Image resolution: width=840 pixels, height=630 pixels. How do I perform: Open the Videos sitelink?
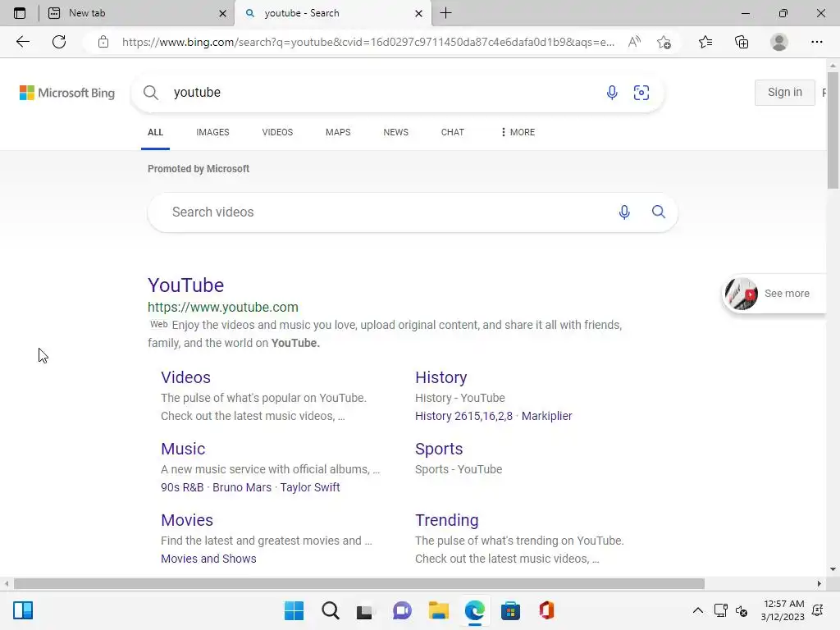click(x=186, y=377)
